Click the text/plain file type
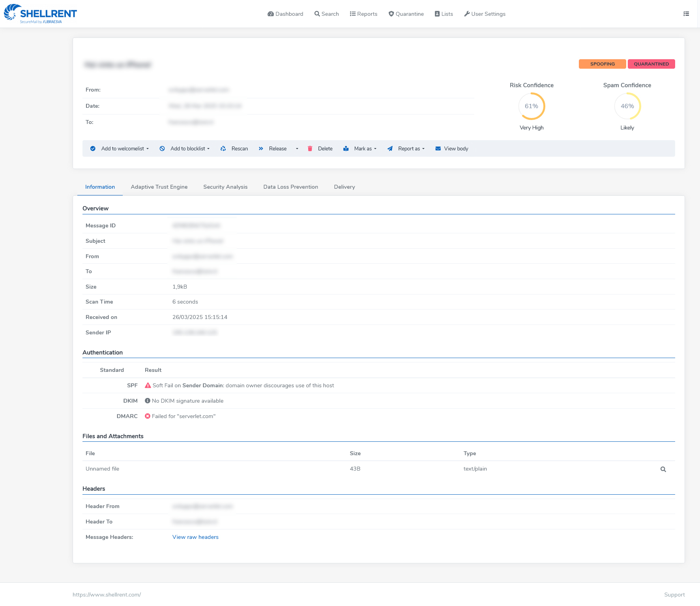700x606 pixels. pyautogui.click(x=475, y=469)
